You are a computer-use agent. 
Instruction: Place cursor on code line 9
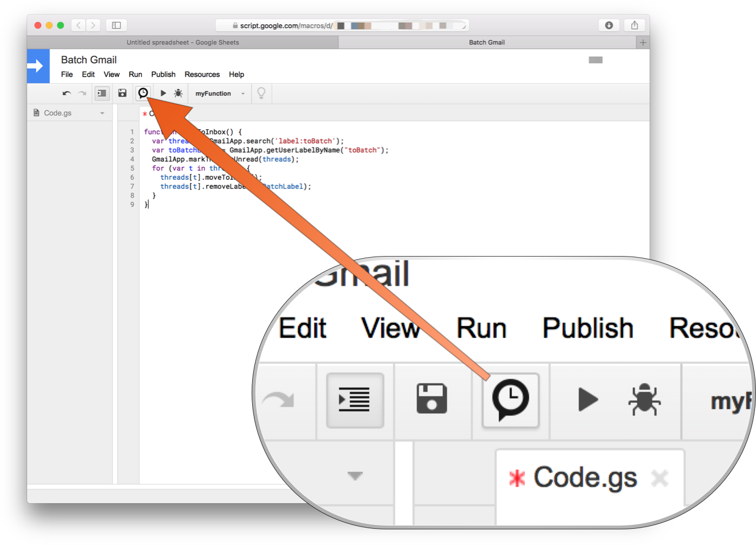(147, 205)
